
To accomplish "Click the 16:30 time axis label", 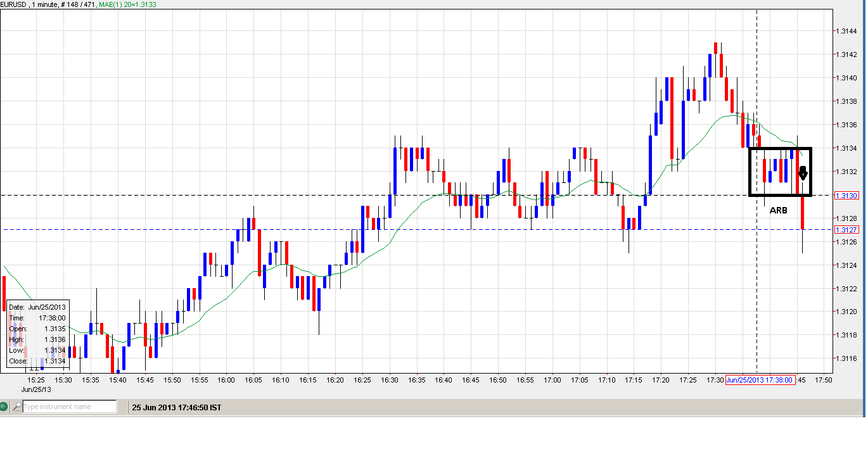I will (x=390, y=380).
